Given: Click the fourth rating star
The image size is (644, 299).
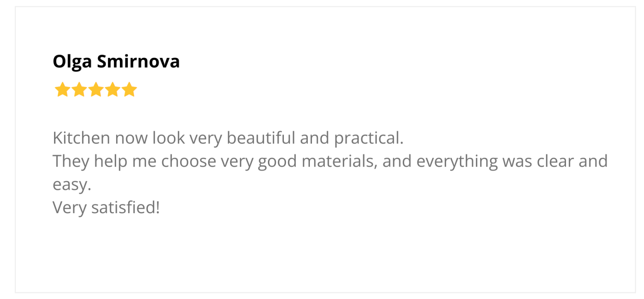Looking at the screenshot, I should [x=112, y=90].
